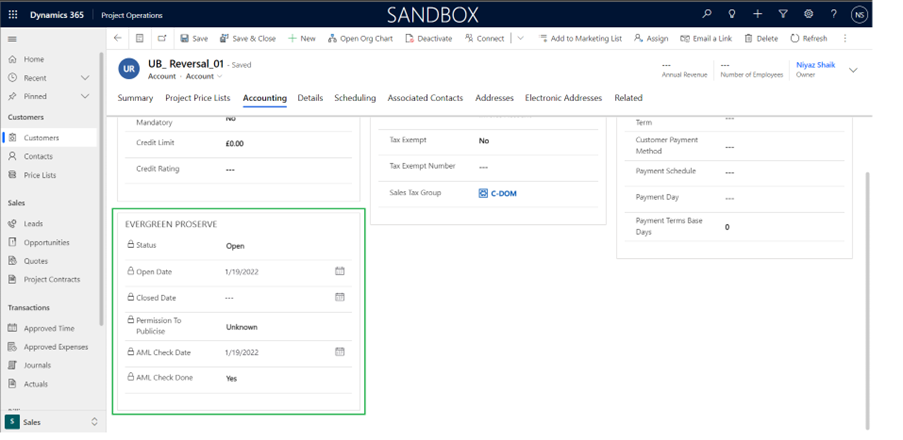
Task: Expand the Connect dropdown chevron
Action: click(521, 39)
